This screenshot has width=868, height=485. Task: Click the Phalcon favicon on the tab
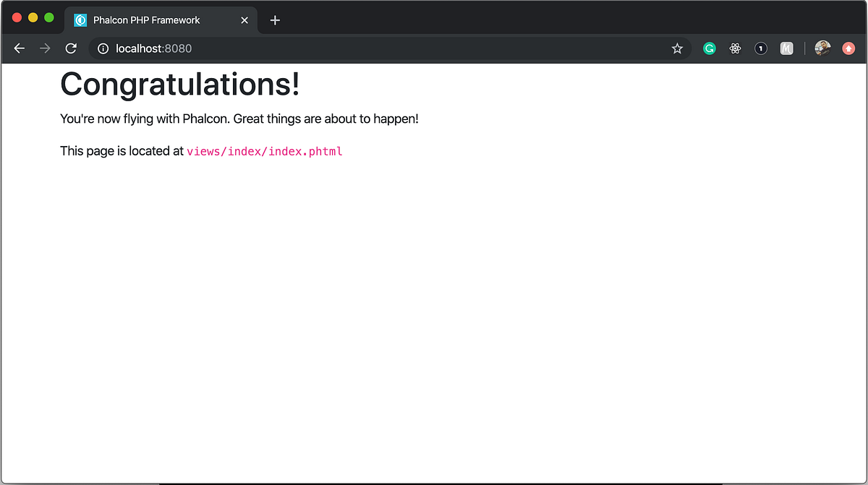click(80, 20)
